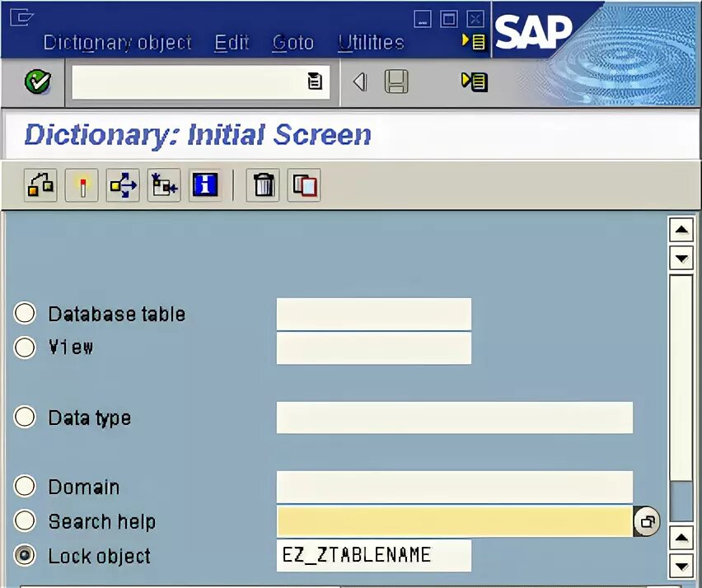Open the Edit menu

pyautogui.click(x=232, y=43)
